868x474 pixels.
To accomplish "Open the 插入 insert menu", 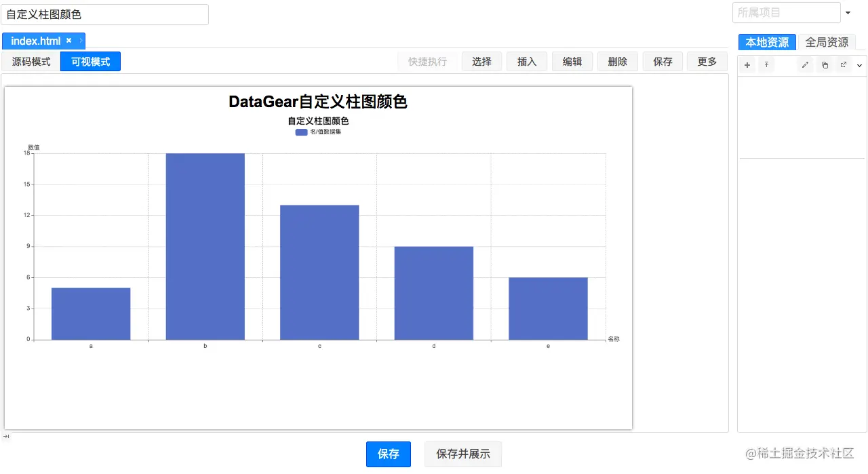I will (x=527, y=62).
